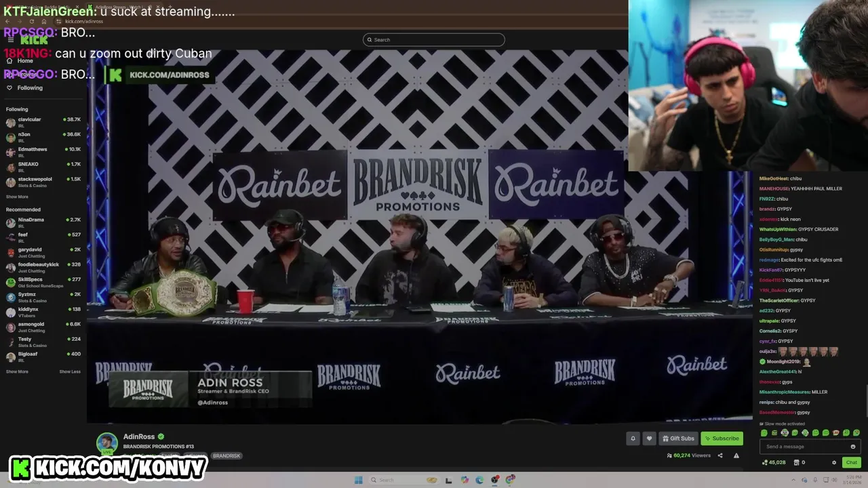This screenshot has height=488, width=868.
Task: Select the last quick emote above message box
Action: coord(856,433)
